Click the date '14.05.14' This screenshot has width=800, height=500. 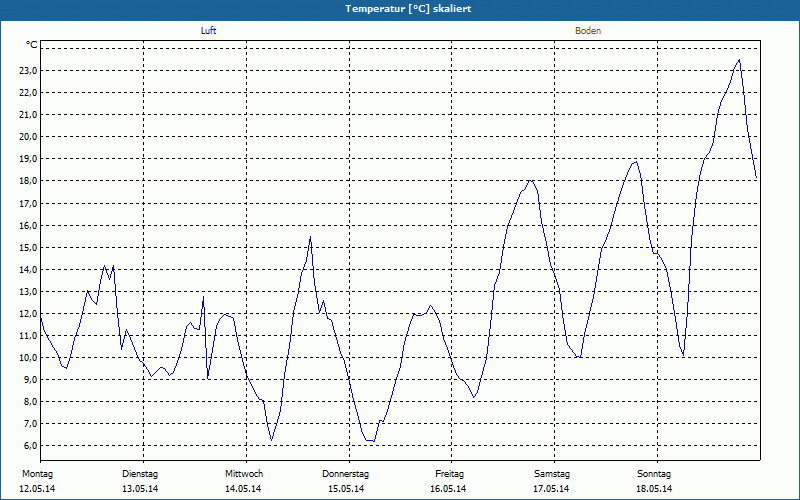pyautogui.click(x=243, y=489)
